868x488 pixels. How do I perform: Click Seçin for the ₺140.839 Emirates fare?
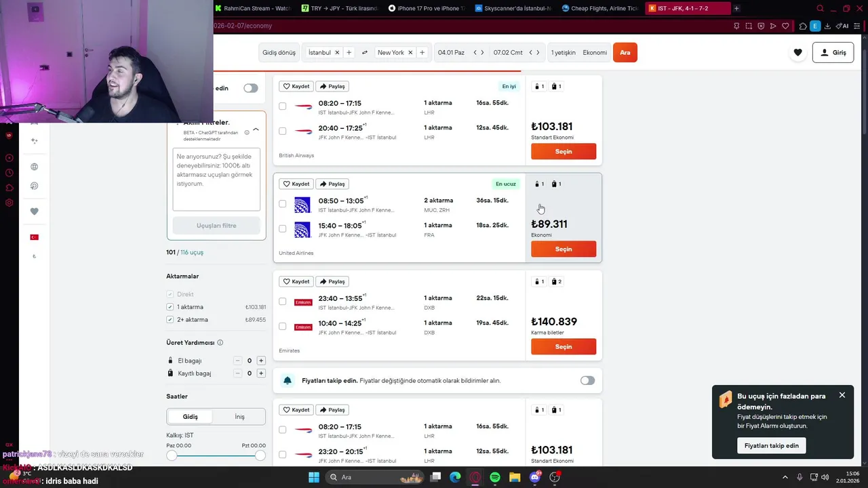click(x=564, y=346)
